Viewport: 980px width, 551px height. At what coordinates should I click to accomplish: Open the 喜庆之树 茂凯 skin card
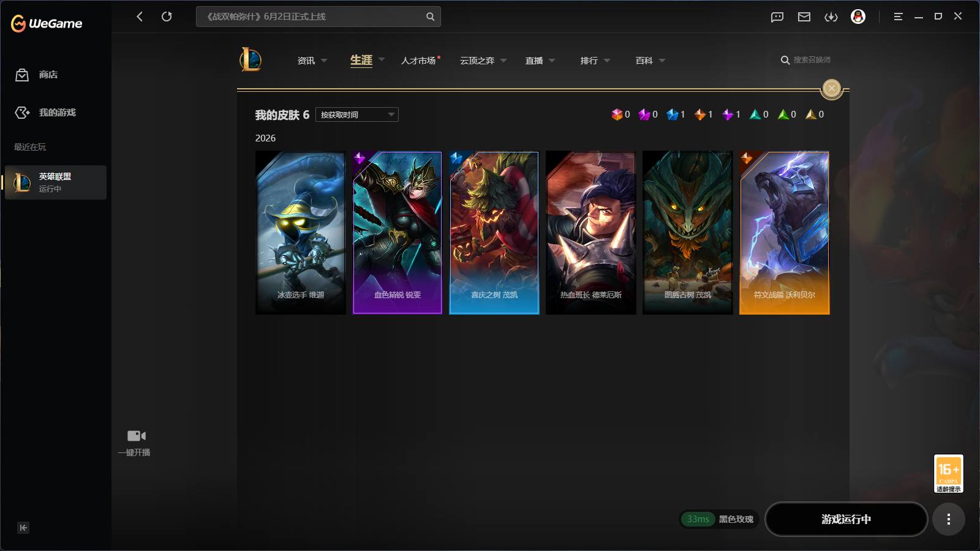tap(494, 233)
